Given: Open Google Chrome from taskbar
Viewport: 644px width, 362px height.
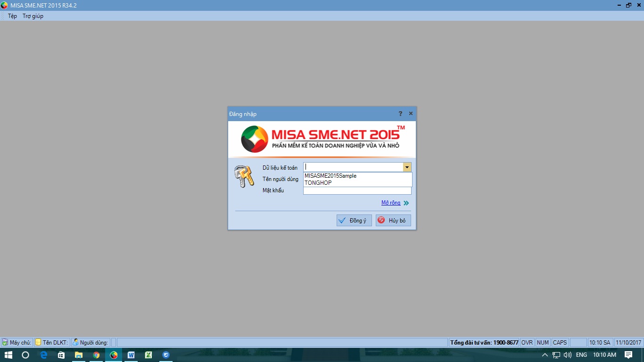Looking at the screenshot, I should [x=96, y=355].
